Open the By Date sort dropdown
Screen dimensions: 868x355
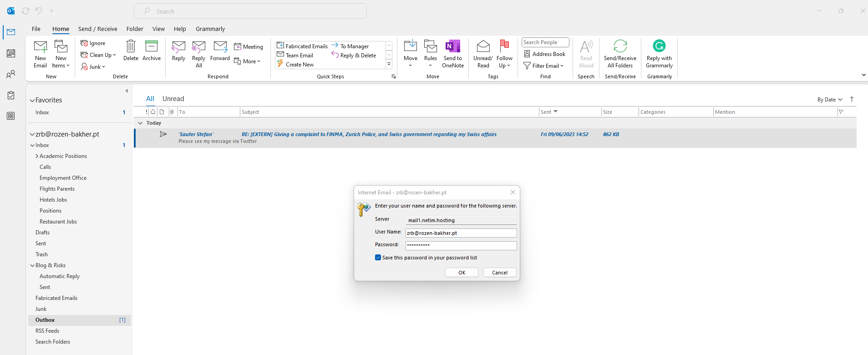pyautogui.click(x=829, y=100)
